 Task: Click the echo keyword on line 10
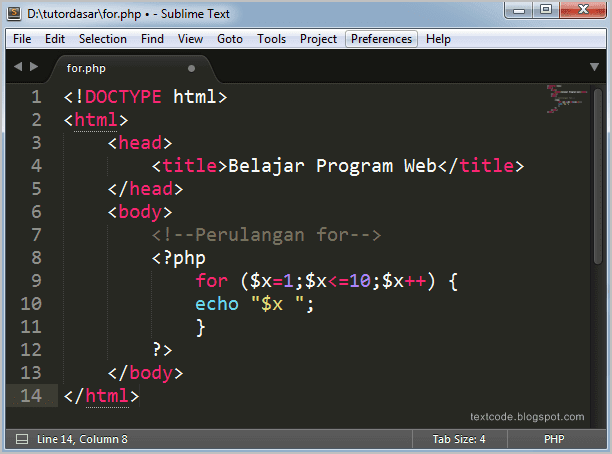click(217, 304)
